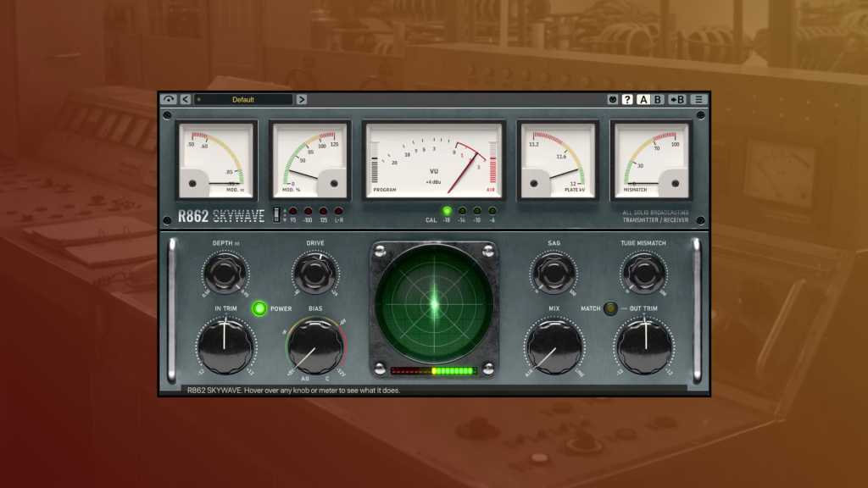Select CAL -10 calibration LED
868x488 pixels.
click(477, 211)
